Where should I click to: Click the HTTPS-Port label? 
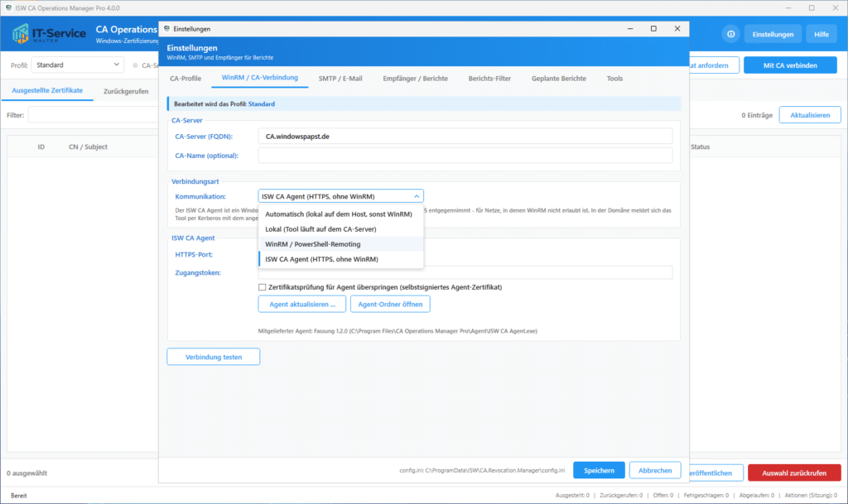(x=194, y=254)
